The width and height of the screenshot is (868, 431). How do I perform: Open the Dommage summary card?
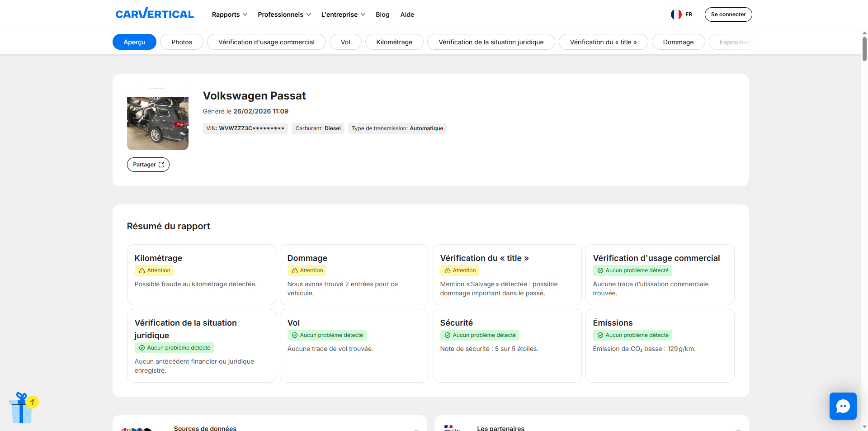tap(354, 275)
